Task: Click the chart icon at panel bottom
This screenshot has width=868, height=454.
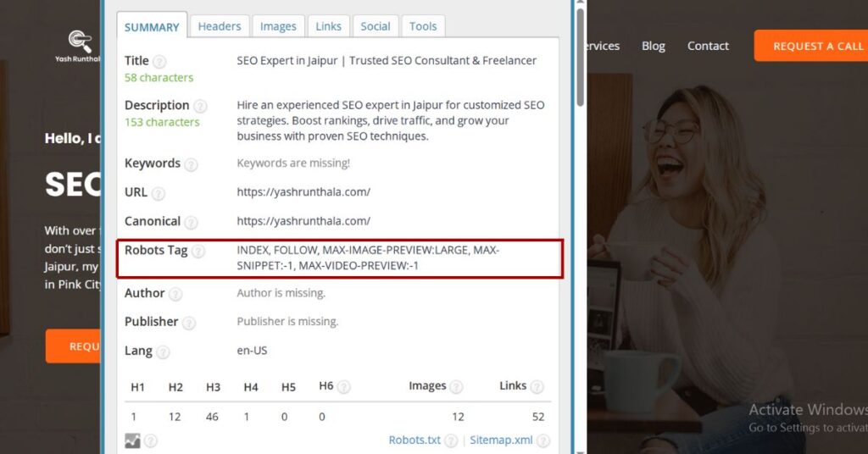Action: pos(133,440)
